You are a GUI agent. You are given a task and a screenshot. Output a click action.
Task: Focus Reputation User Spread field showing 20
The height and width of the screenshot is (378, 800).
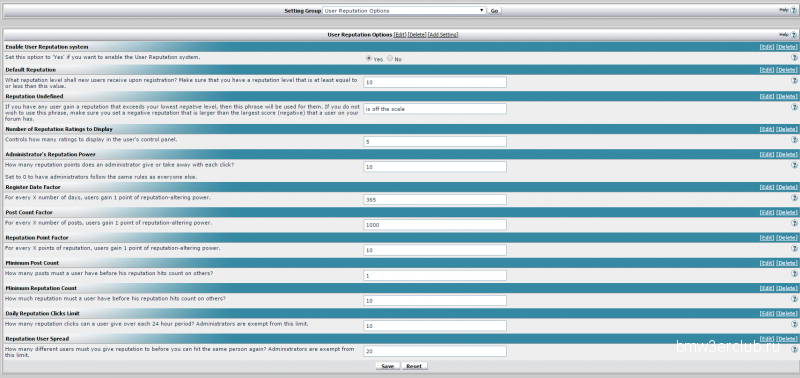435,351
